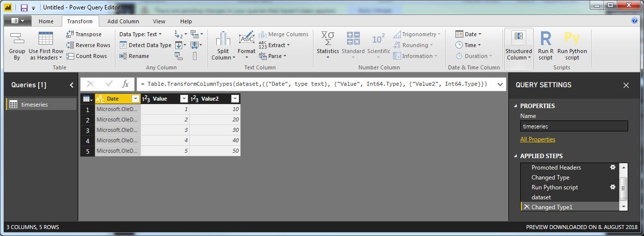Expand the formula bar chevron
644x236 pixels.
point(500,84)
